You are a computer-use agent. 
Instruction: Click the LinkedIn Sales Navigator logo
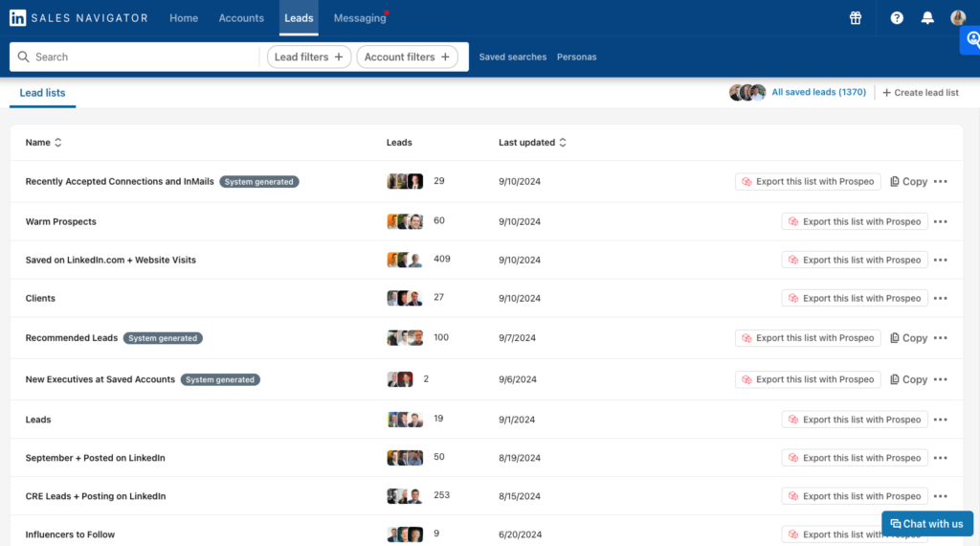click(78, 18)
